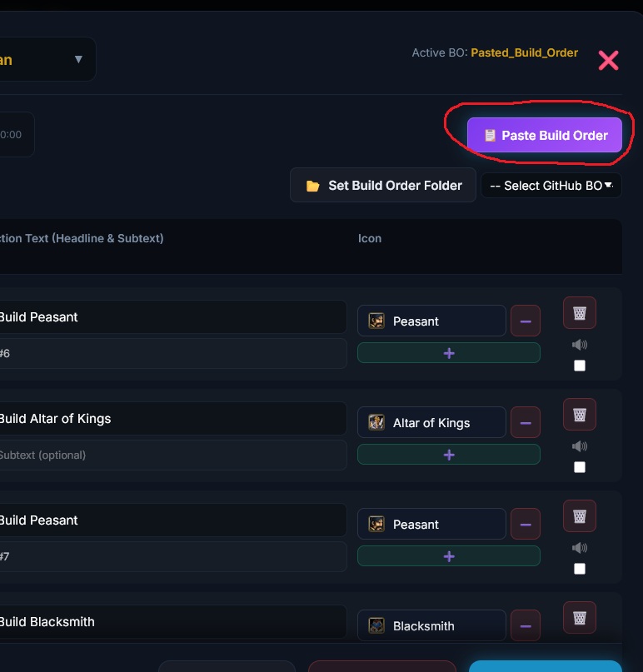Screen dimensions: 643x672
Task: Click the 0:00 time field
Action: pos(17,135)
